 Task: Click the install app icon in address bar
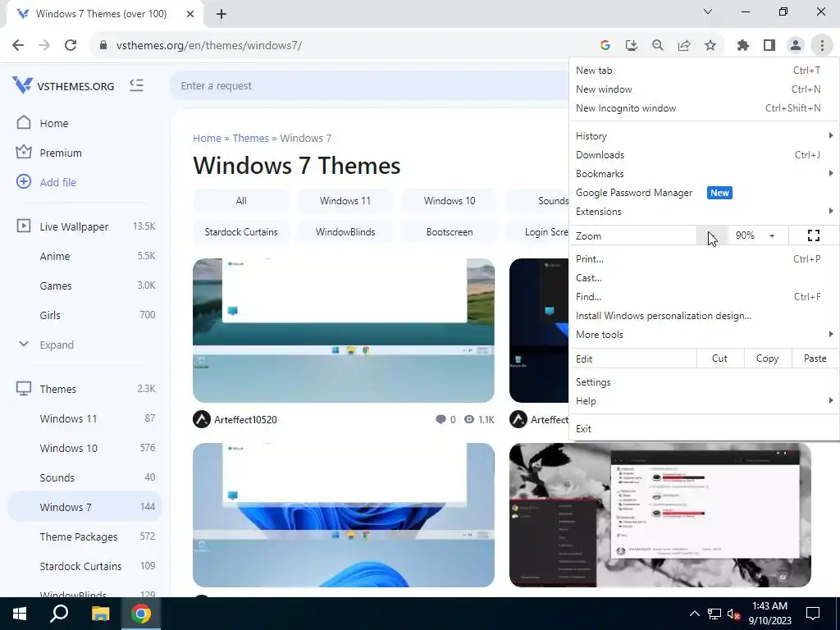pyautogui.click(x=632, y=46)
